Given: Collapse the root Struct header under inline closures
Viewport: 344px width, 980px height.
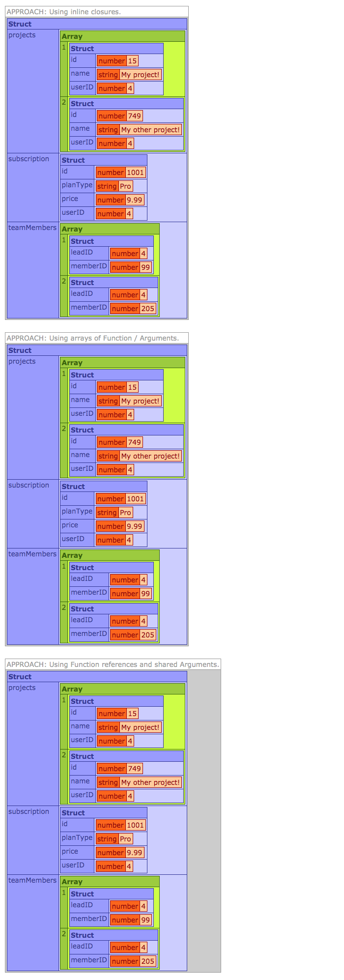Looking at the screenshot, I should coord(97,24).
